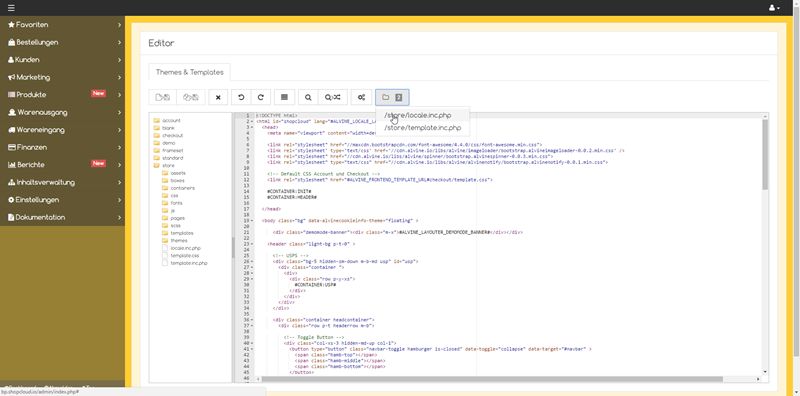Click the New badge beside Produkte

[x=98, y=94]
